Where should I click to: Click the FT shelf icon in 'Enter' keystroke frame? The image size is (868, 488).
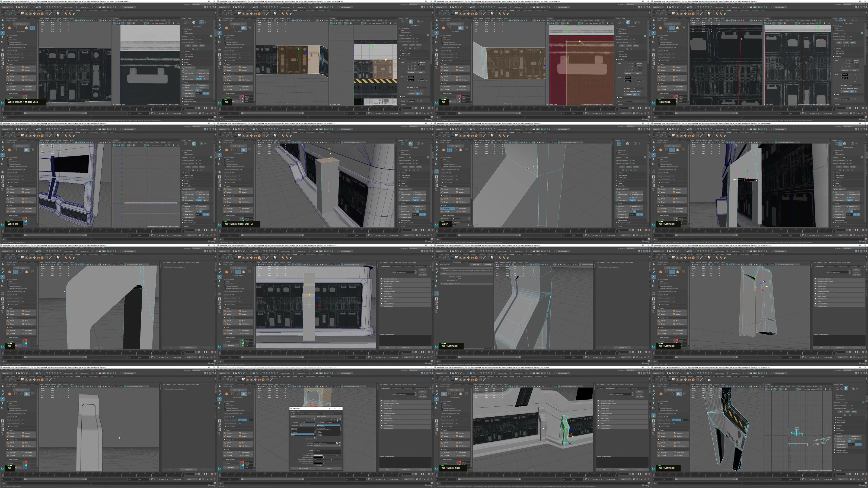[453, 136]
